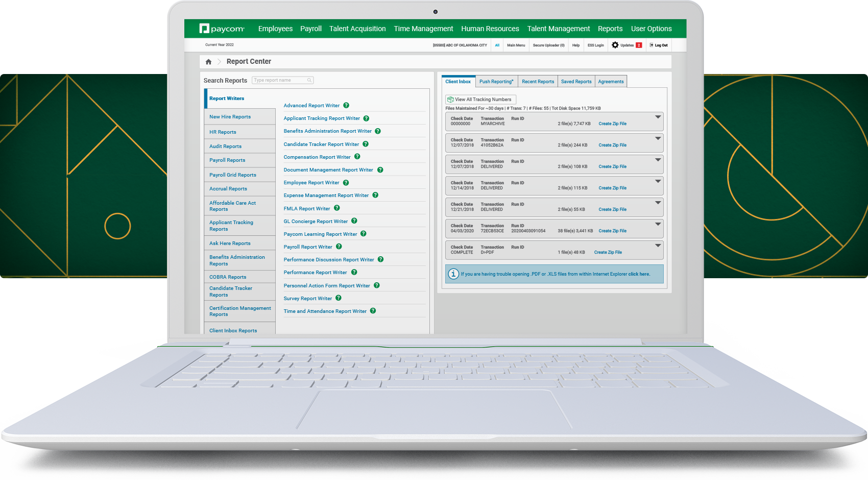868x488 pixels.
Task: Click the Updates gear icon
Action: click(615, 45)
